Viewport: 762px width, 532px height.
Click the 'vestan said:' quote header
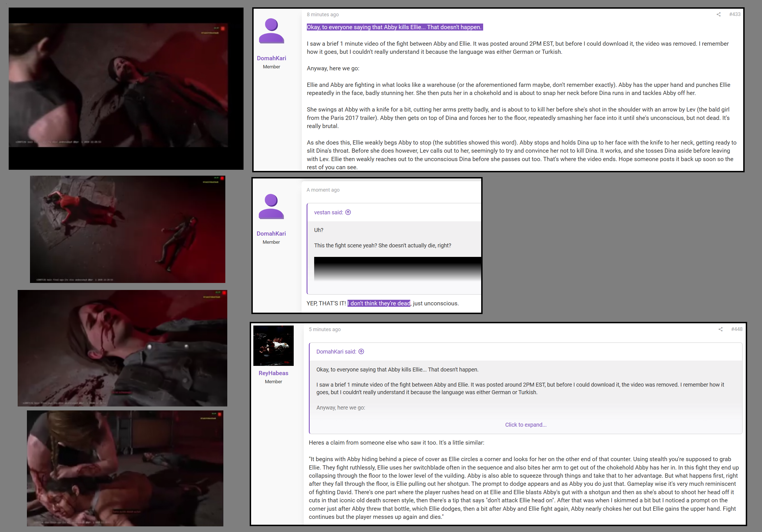click(x=328, y=212)
